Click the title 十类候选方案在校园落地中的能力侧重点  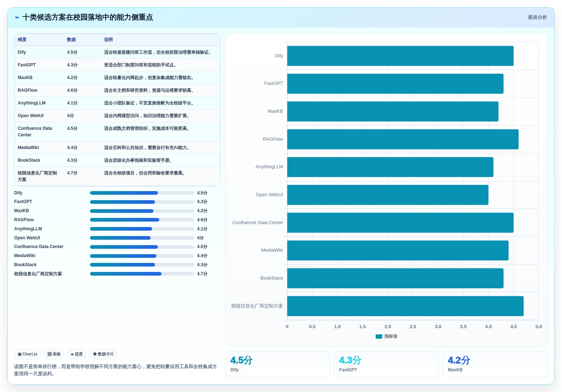pos(87,17)
